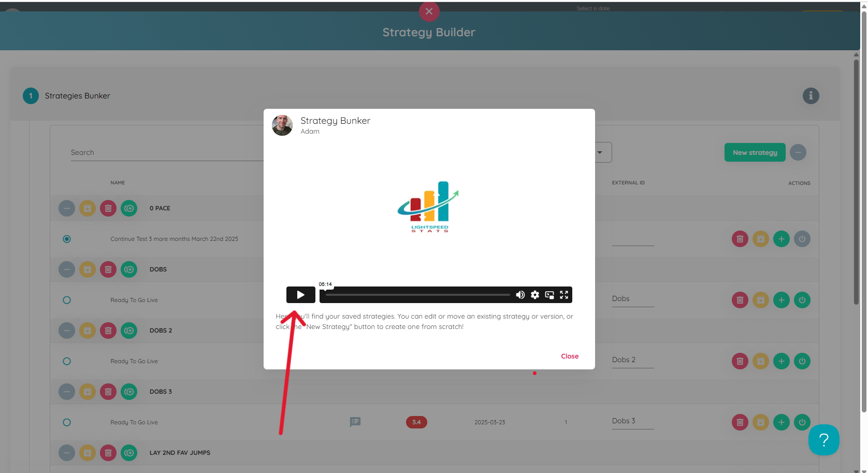Image resolution: width=868 pixels, height=473 pixels.
Task: Click Adam's avatar in the popup
Action: coord(282,125)
